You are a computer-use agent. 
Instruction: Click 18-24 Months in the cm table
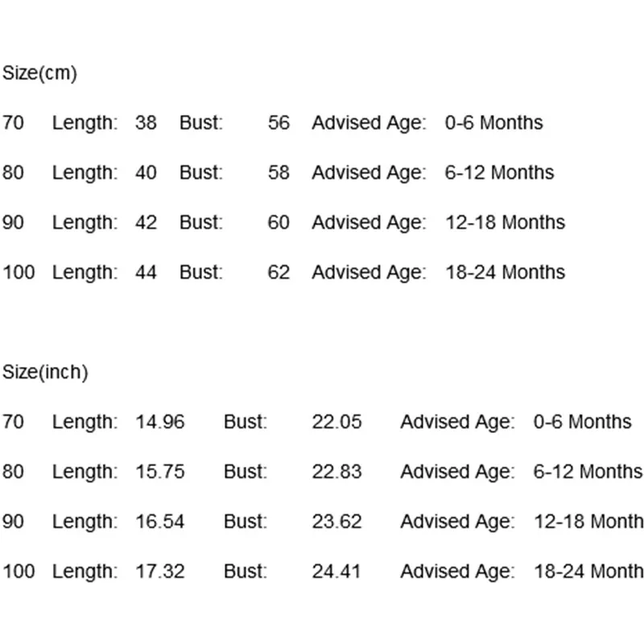506,273
